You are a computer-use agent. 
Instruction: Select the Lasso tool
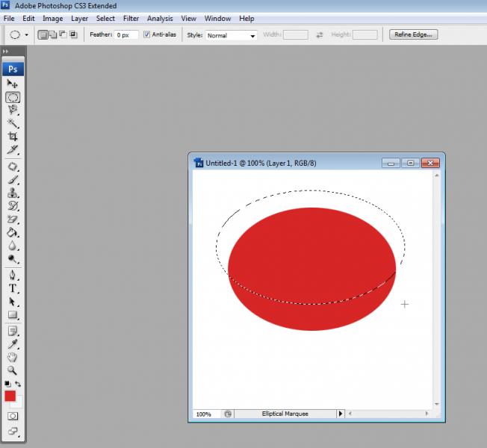(13, 111)
